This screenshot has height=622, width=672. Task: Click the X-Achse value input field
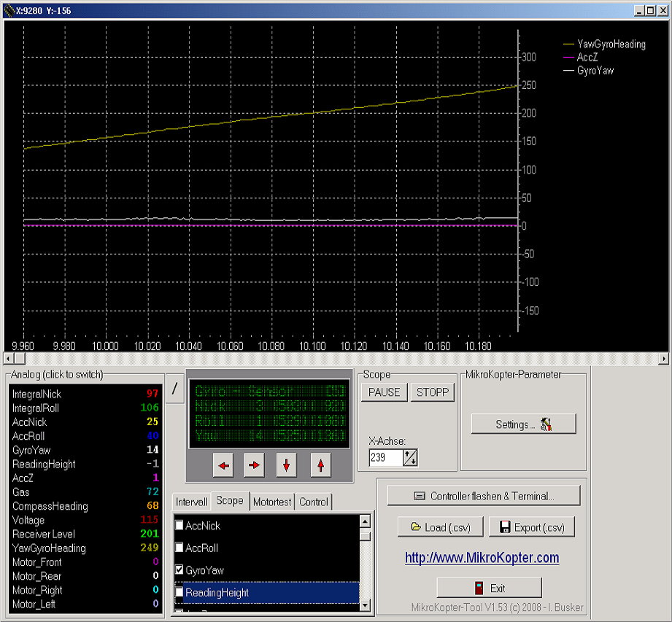pos(385,458)
